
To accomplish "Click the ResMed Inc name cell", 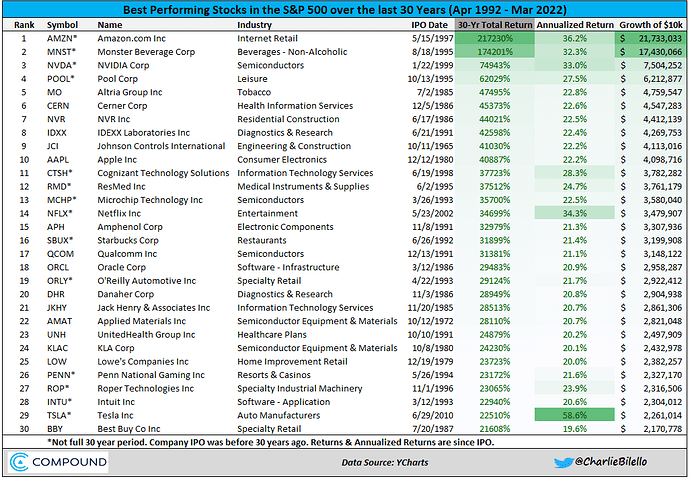I will click(121, 186).
